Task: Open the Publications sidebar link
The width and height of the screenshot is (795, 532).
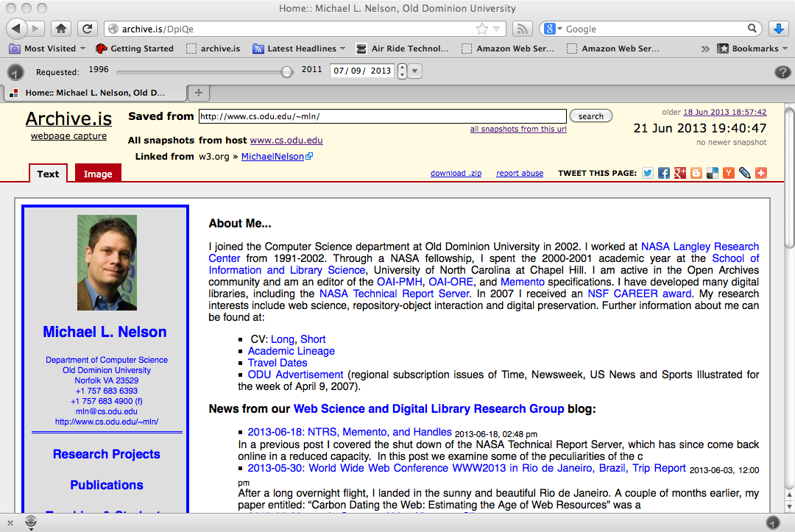Action: point(107,485)
